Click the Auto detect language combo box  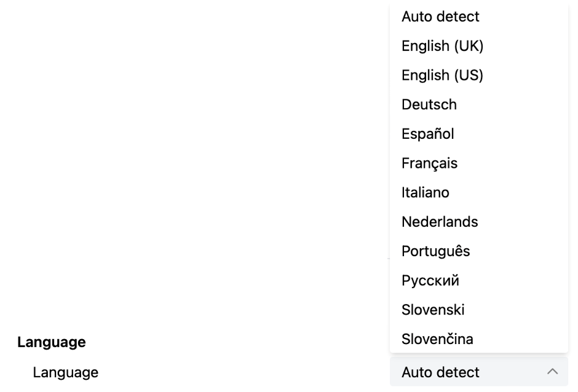pos(479,372)
